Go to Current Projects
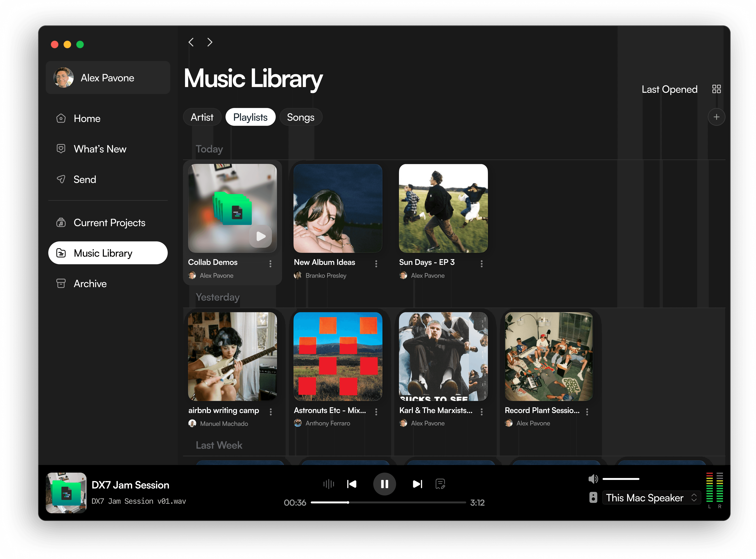Screen dimensions: 756x559 [109, 223]
